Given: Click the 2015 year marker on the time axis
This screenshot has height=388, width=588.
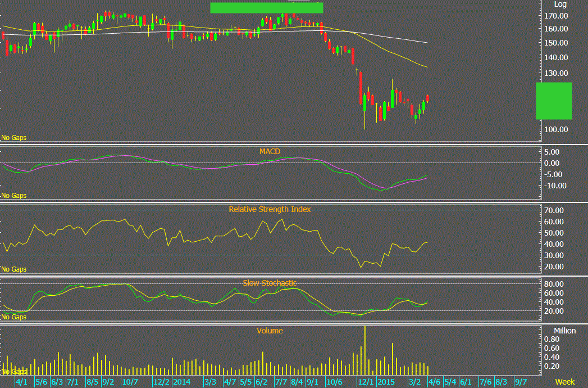Looking at the screenshot, I should click(386, 382).
